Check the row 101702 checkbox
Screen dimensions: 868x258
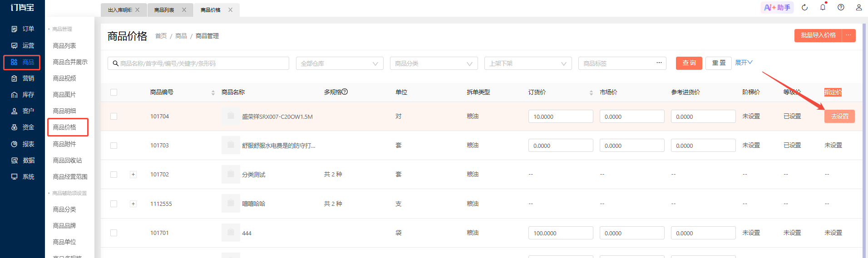(114, 175)
